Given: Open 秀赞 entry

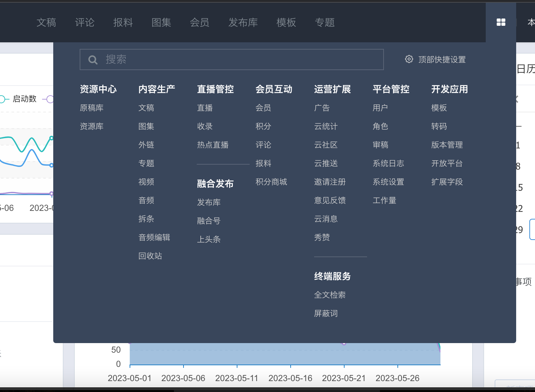Looking at the screenshot, I should click(322, 237).
